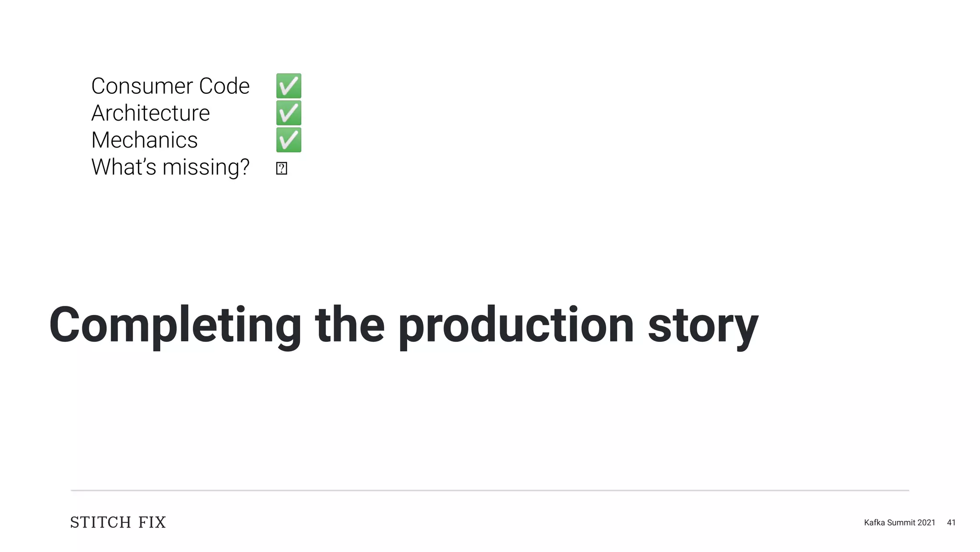Viewport: 980px width, 552px height.
Task: Select the Mechanics text line
Action: click(x=144, y=140)
